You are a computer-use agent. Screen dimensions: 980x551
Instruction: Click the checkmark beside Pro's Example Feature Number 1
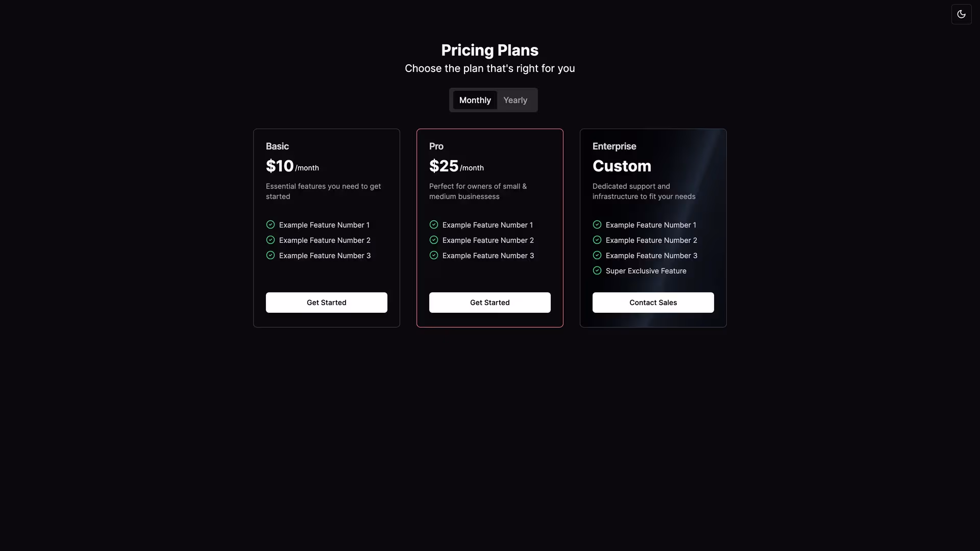pos(433,224)
